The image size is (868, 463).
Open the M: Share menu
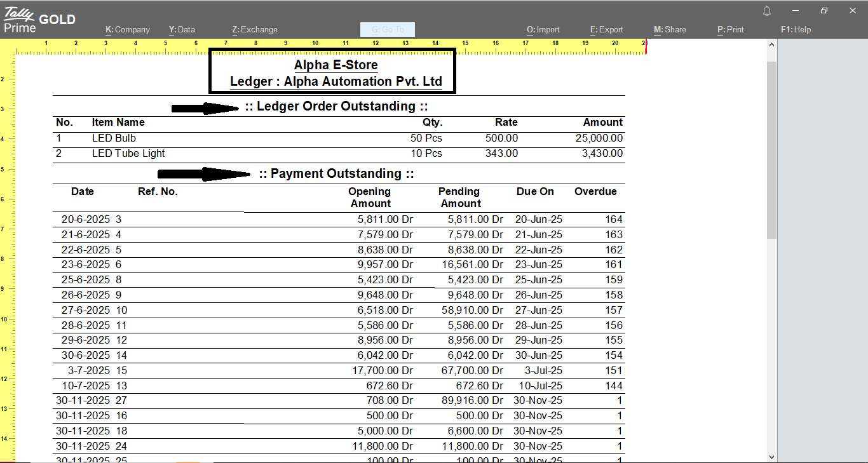tap(670, 29)
